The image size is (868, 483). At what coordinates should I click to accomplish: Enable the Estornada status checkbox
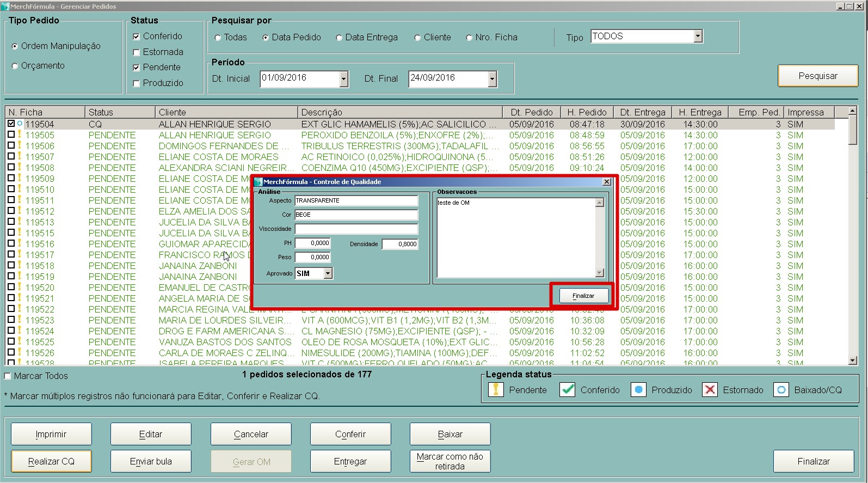click(137, 52)
